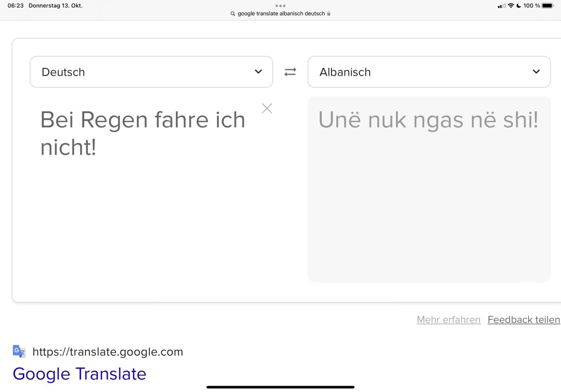Tap the cellular signal bars icon

click(501, 6)
